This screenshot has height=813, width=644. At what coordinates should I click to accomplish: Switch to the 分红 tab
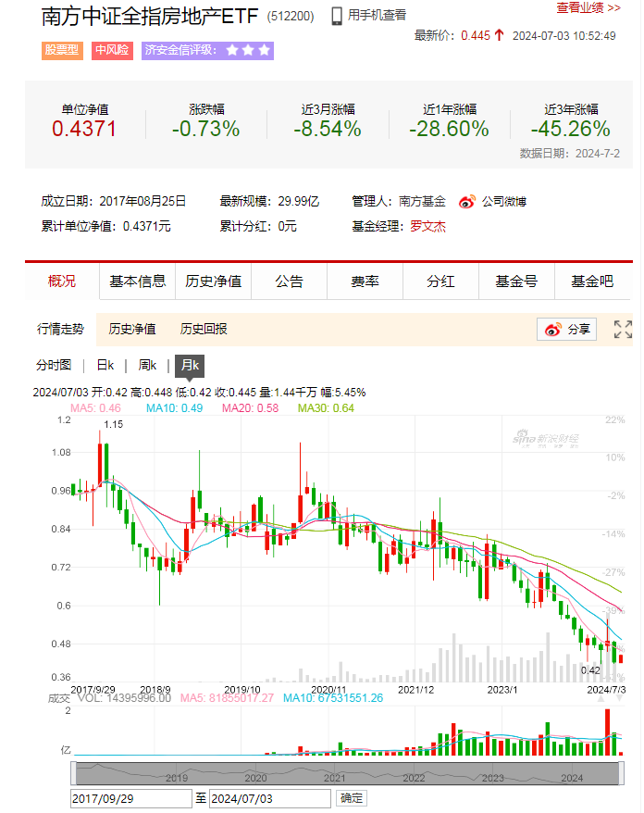pyautogui.click(x=441, y=281)
